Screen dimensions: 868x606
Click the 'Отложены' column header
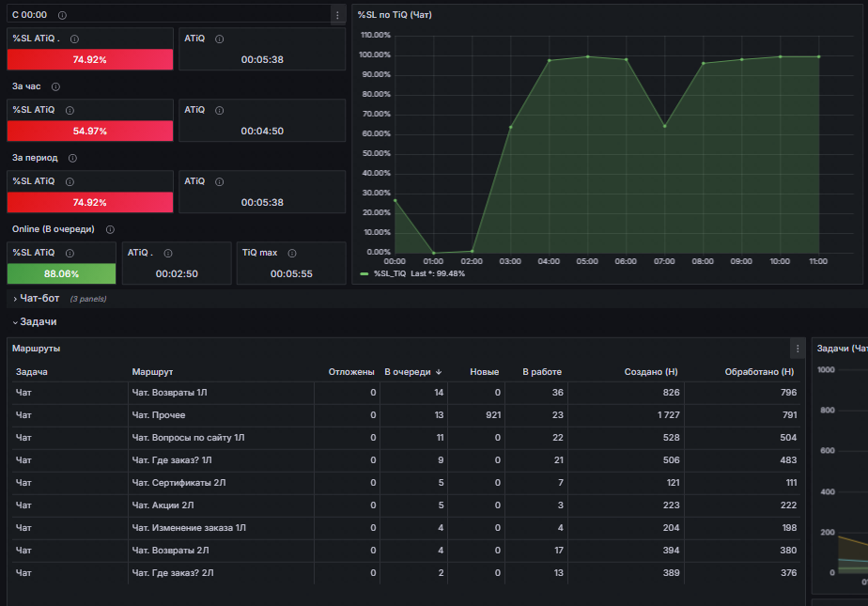tap(351, 372)
